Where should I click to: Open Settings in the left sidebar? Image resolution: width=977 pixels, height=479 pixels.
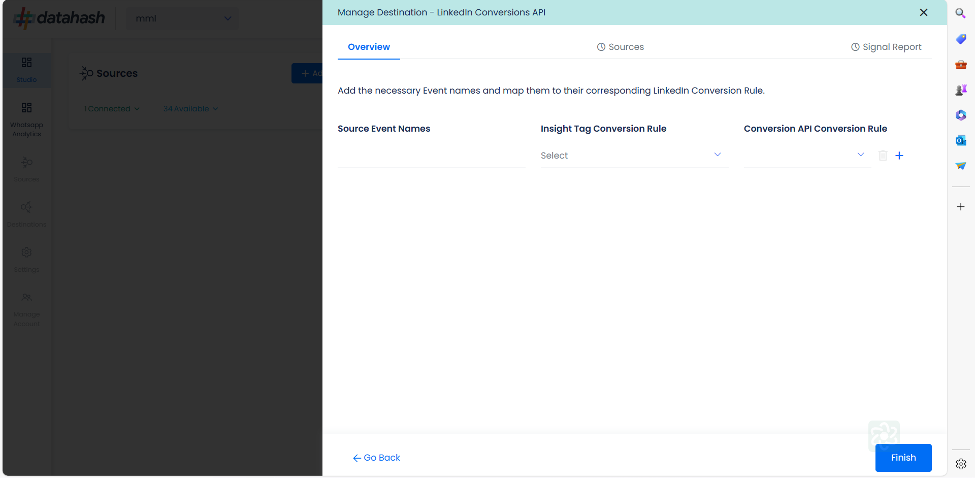click(x=27, y=260)
